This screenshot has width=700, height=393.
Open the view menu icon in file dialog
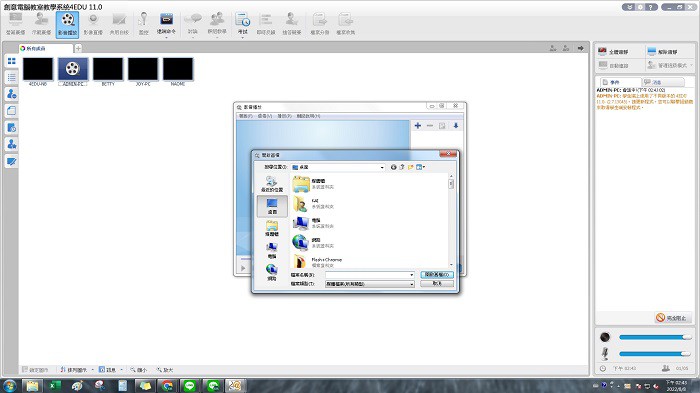click(420, 167)
